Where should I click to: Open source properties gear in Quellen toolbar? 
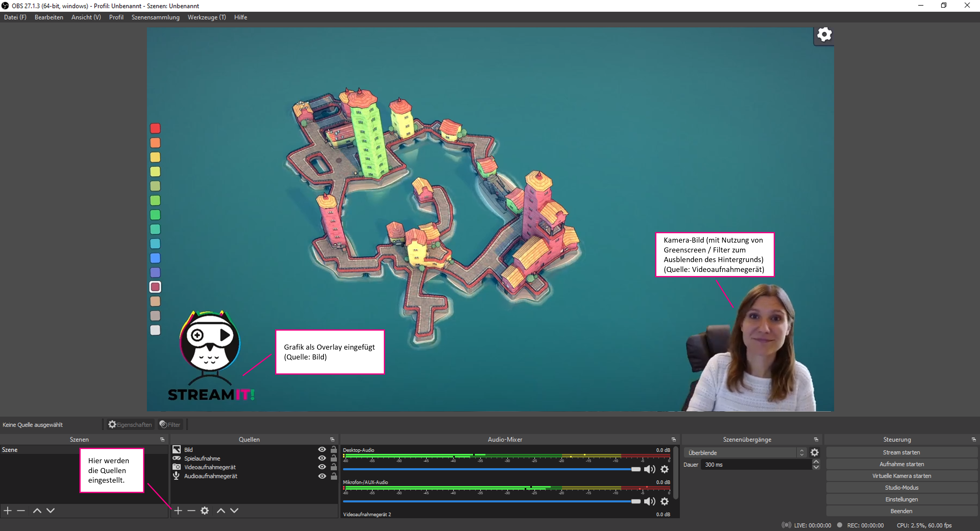coord(205,511)
